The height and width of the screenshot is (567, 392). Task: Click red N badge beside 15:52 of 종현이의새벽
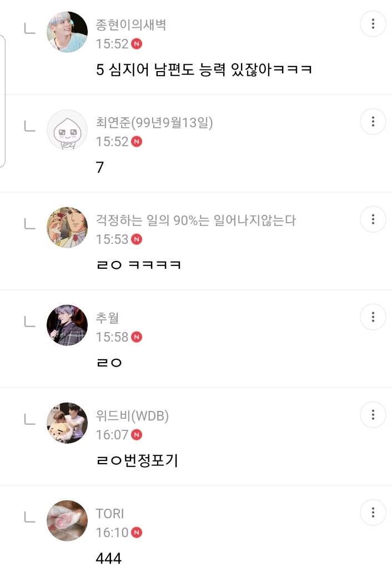coord(137,44)
